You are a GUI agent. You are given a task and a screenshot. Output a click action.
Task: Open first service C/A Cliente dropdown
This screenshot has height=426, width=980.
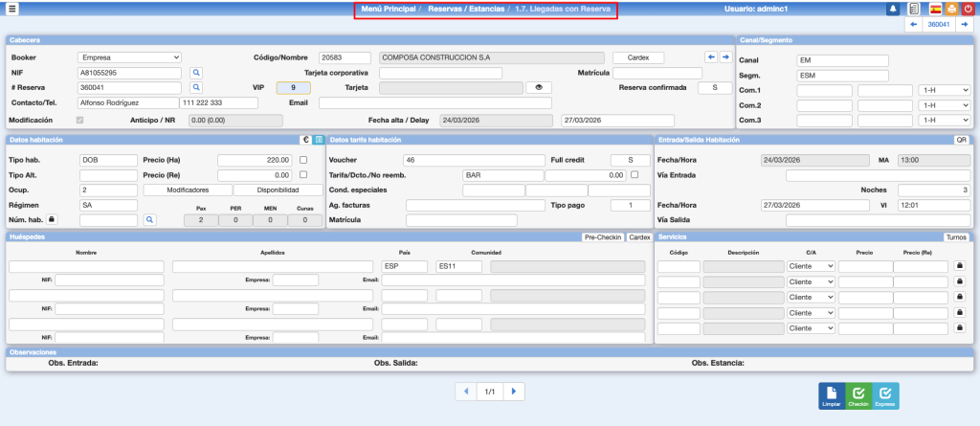coord(810,265)
